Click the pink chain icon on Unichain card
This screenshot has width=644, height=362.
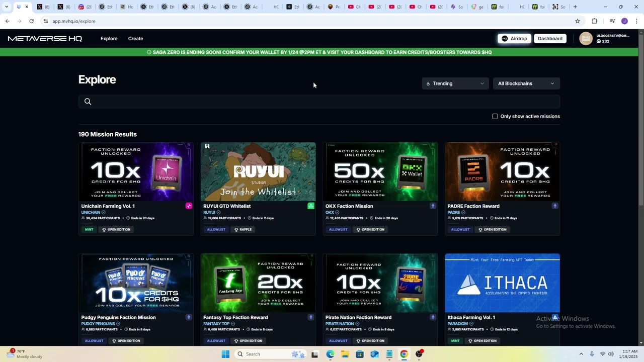[189, 206]
